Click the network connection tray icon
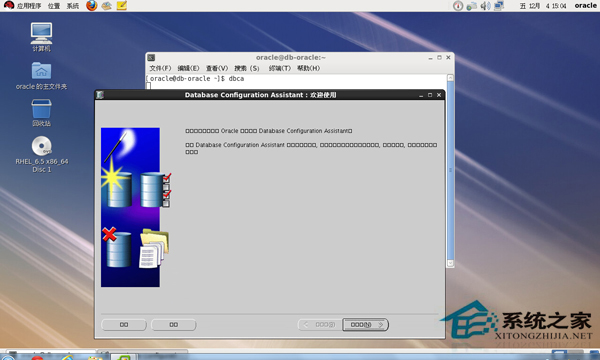 (472, 6)
